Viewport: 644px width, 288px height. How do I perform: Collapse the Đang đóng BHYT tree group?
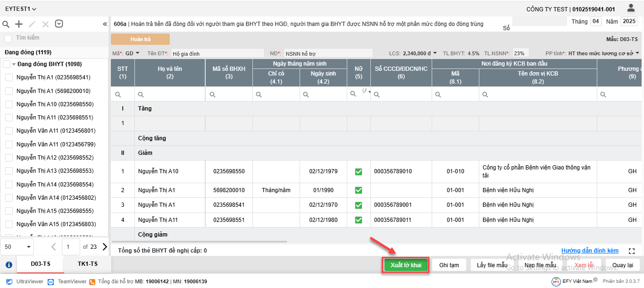(14, 64)
